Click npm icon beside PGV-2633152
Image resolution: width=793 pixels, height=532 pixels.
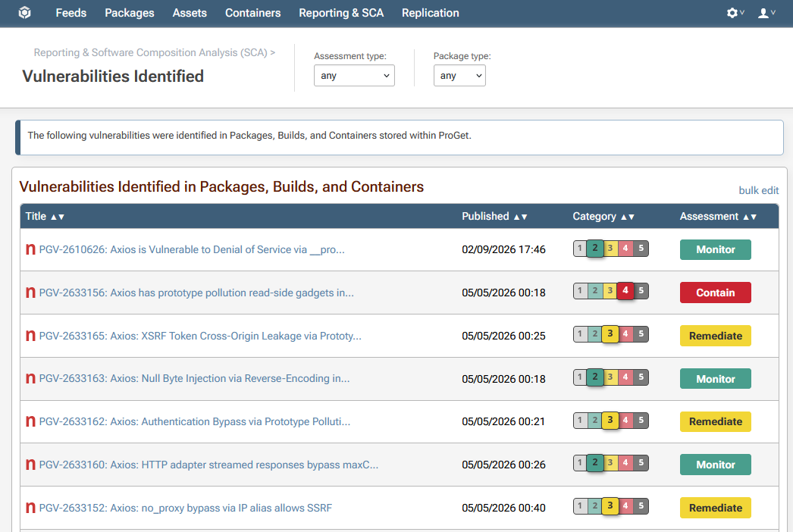(31, 508)
